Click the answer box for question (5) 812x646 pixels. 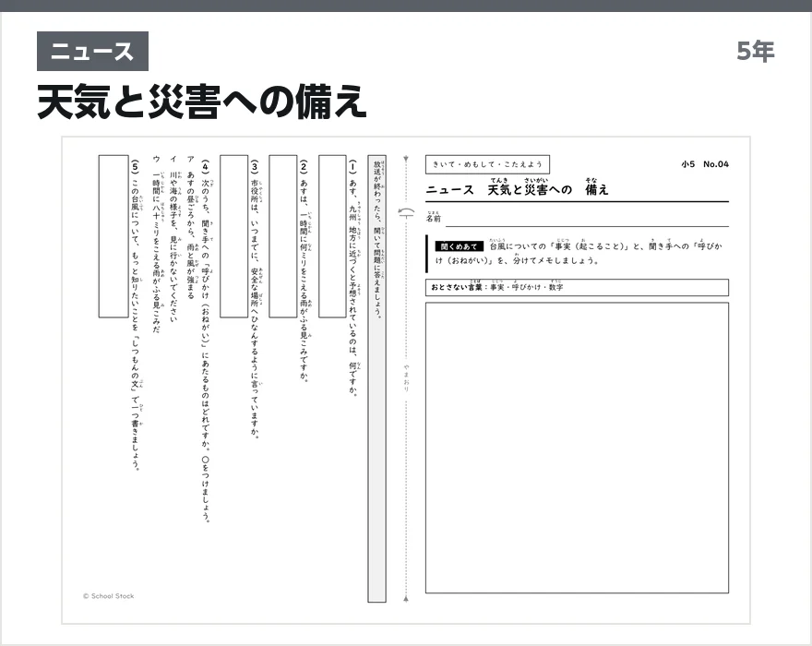pyautogui.click(x=113, y=236)
